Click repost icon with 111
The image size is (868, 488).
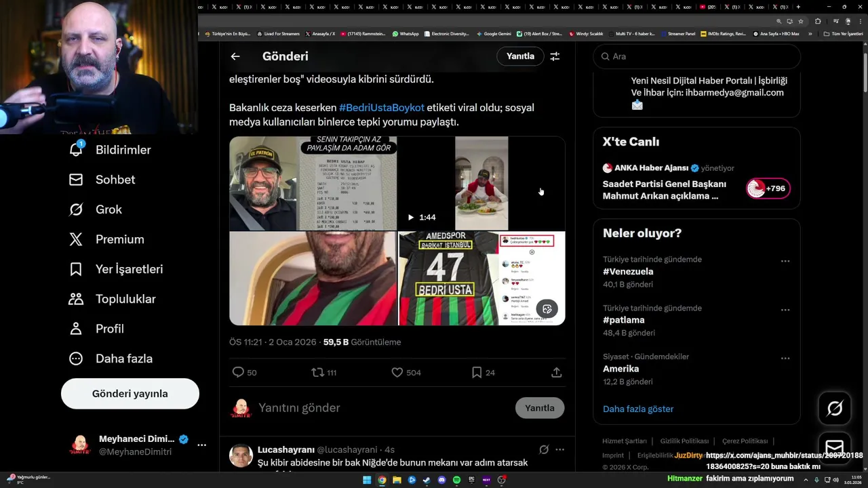(323, 372)
